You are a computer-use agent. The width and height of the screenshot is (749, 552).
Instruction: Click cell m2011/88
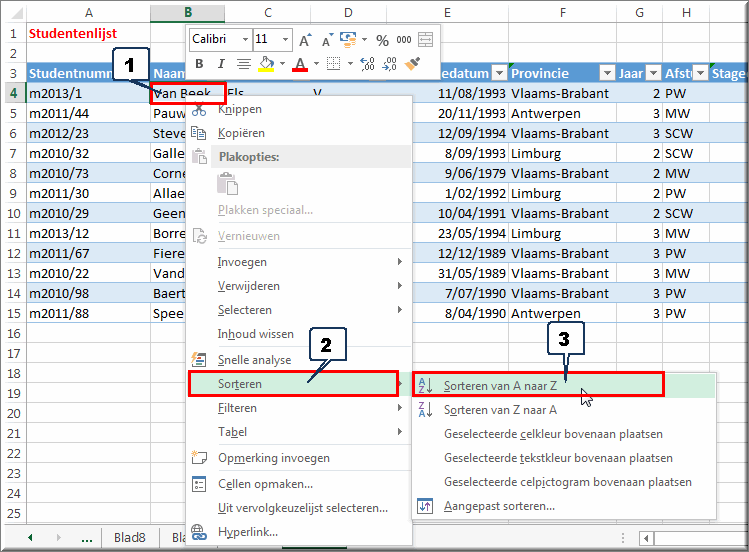pos(88,313)
